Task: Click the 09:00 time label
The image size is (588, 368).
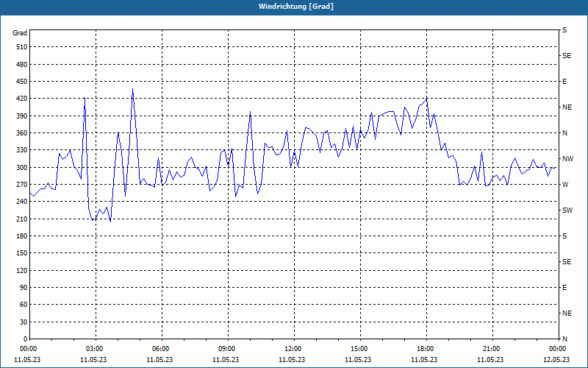Action: click(x=227, y=349)
